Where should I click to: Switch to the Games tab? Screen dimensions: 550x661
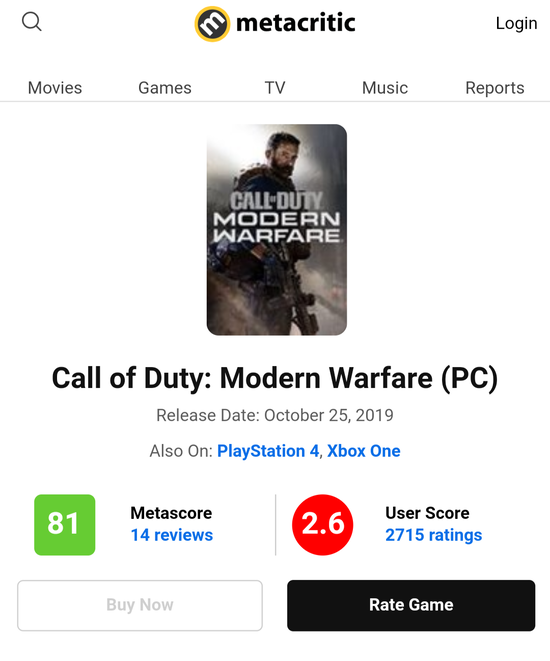(x=165, y=88)
